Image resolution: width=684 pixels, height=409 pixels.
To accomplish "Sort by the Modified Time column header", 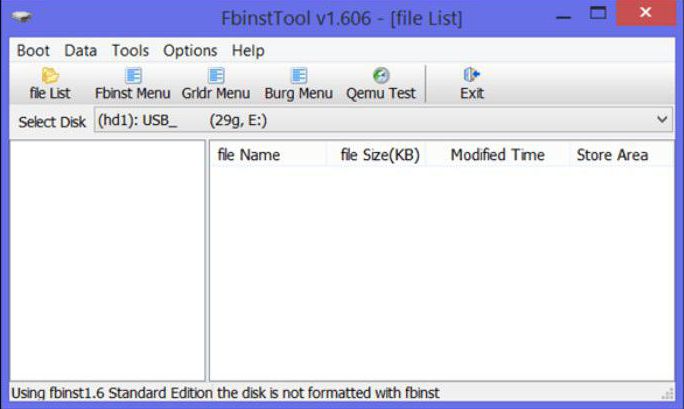I will 498,155.
